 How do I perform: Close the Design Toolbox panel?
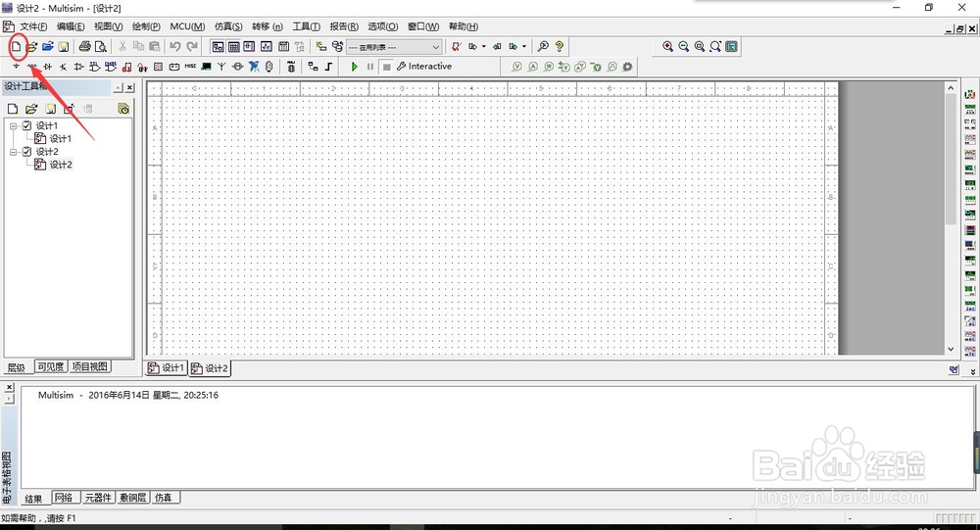coord(130,87)
